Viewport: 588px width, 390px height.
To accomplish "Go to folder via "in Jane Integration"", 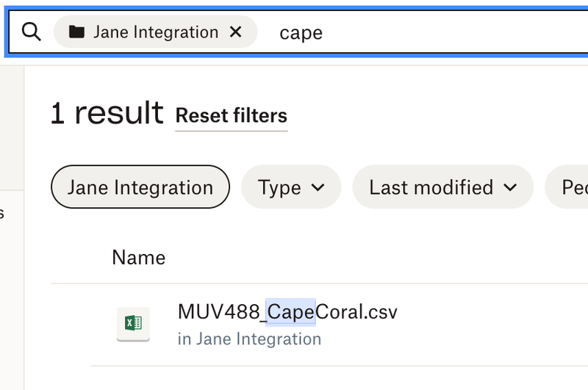I will pos(249,339).
